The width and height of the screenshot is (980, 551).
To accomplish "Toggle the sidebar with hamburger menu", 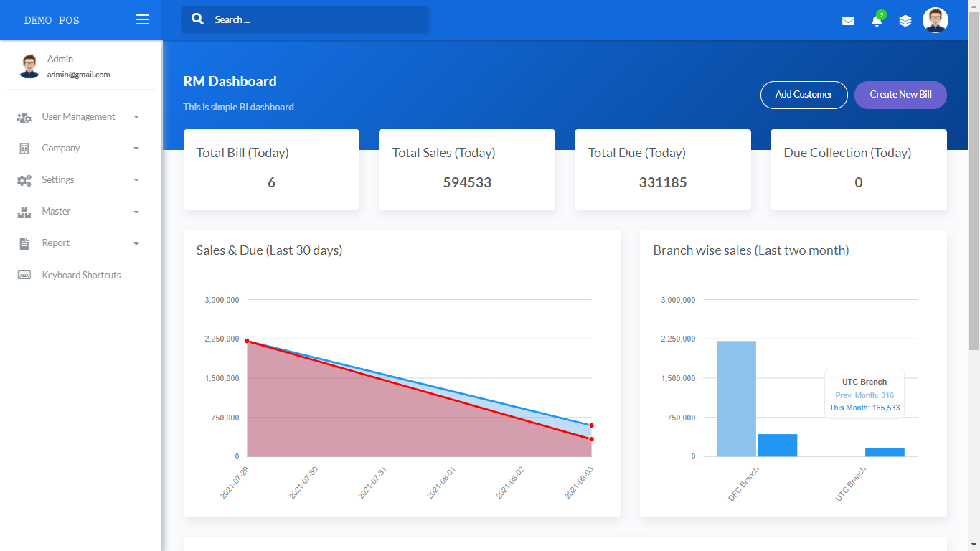I will coord(143,20).
